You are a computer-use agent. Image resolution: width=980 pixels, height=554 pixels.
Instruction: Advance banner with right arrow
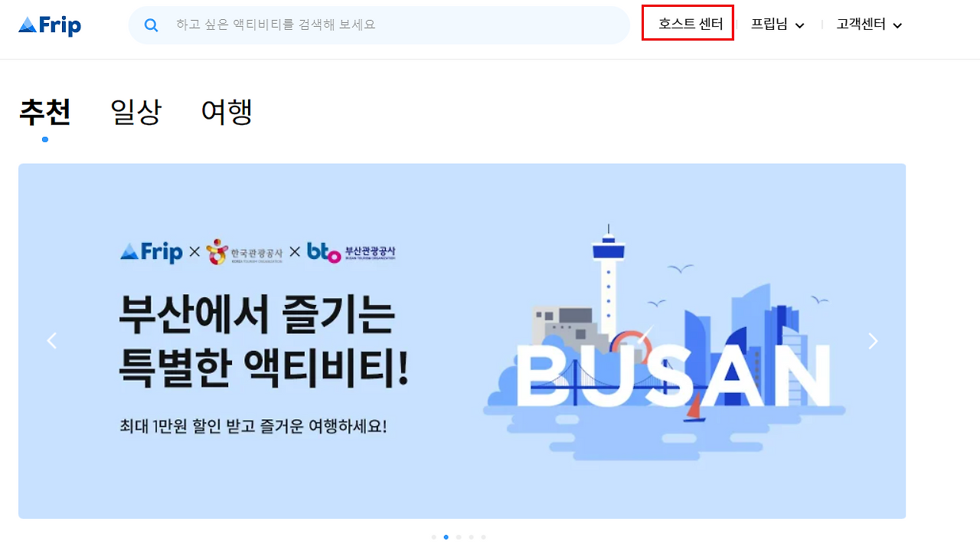[873, 341]
